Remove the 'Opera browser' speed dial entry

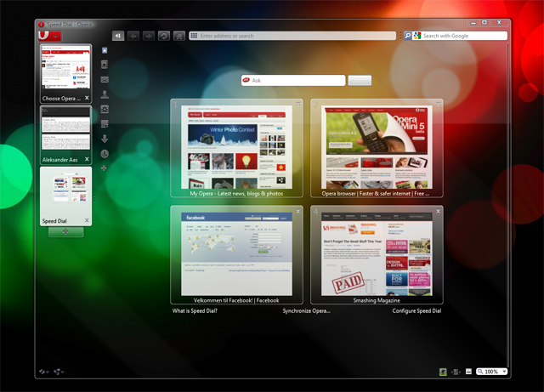439,104
